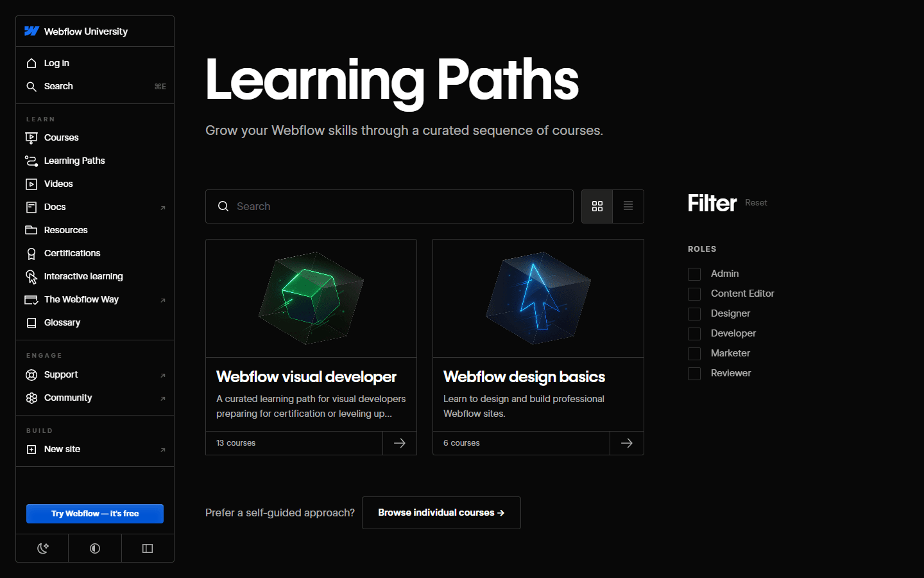This screenshot has height=578, width=924.
Task: Check the Admin role filter
Action: coord(694,274)
